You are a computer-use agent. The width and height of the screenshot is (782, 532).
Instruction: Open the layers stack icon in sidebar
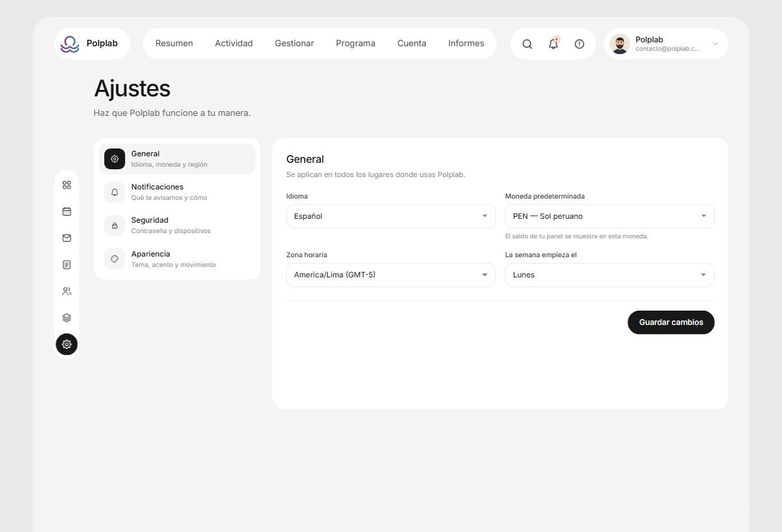66,318
